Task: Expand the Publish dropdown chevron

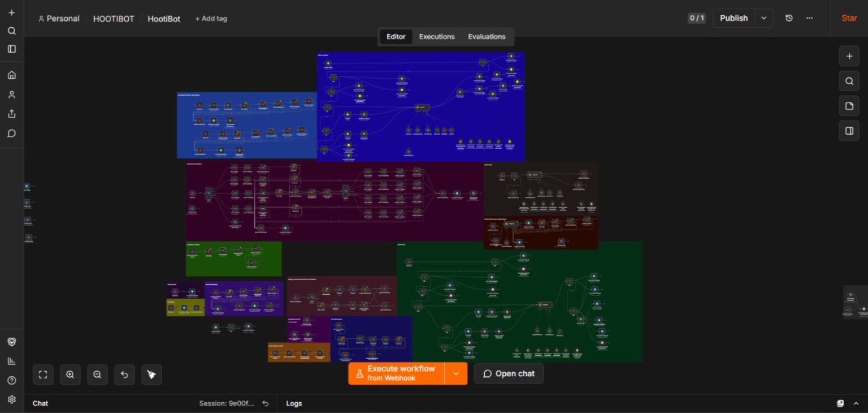Action: (x=763, y=18)
